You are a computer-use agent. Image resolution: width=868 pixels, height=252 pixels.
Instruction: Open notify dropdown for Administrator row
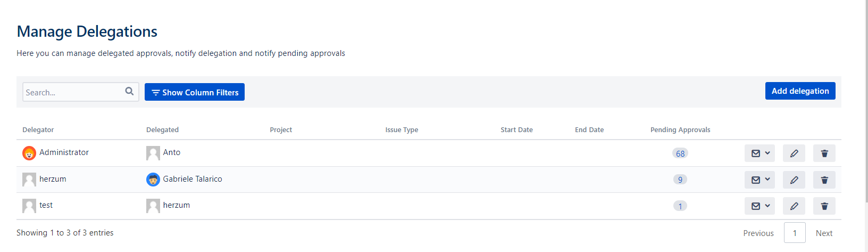(x=759, y=153)
